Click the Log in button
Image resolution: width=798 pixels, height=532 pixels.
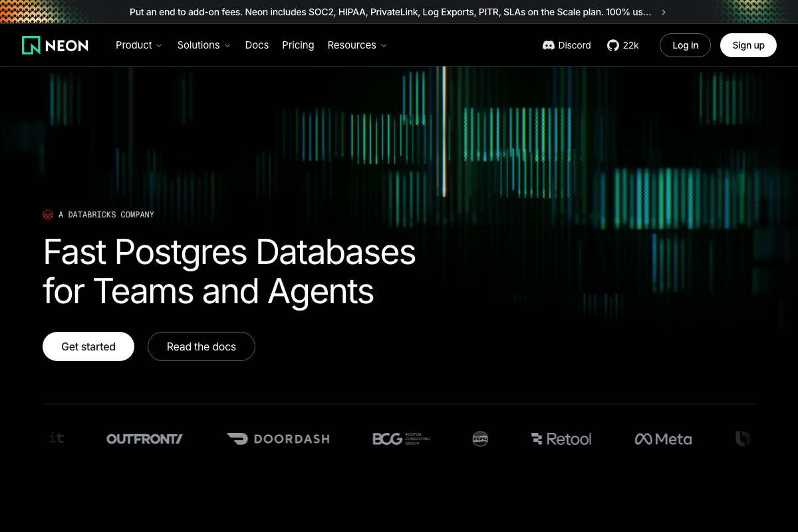click(685, 45)
